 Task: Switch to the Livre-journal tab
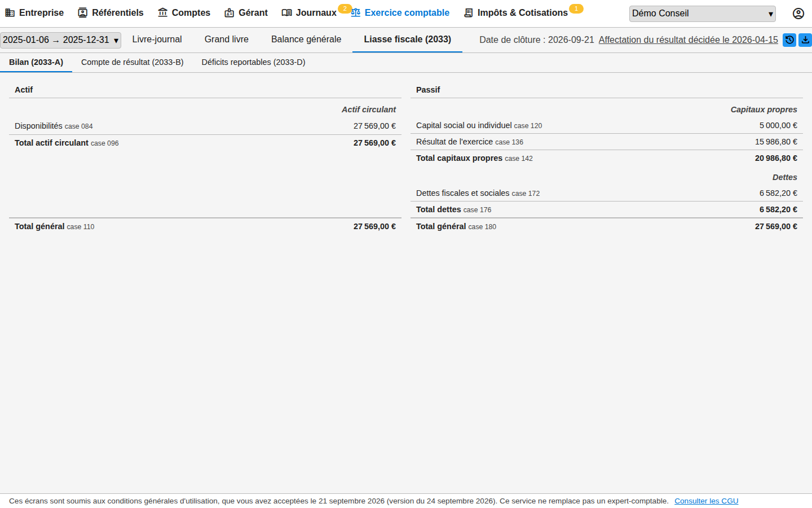click(157, 40)
